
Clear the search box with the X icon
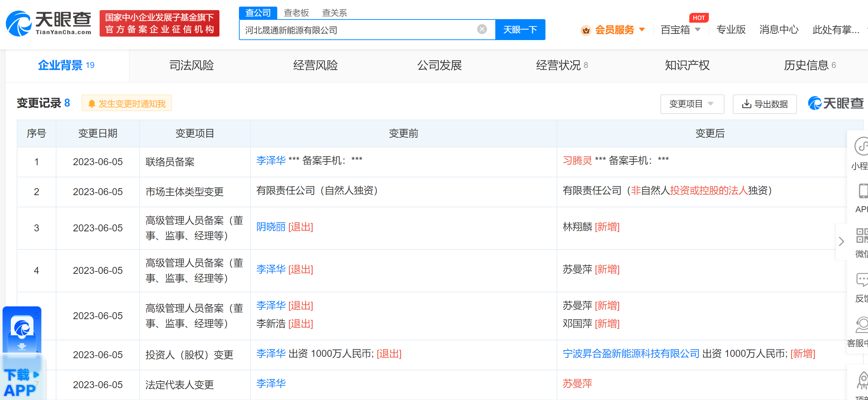(482, 29)
